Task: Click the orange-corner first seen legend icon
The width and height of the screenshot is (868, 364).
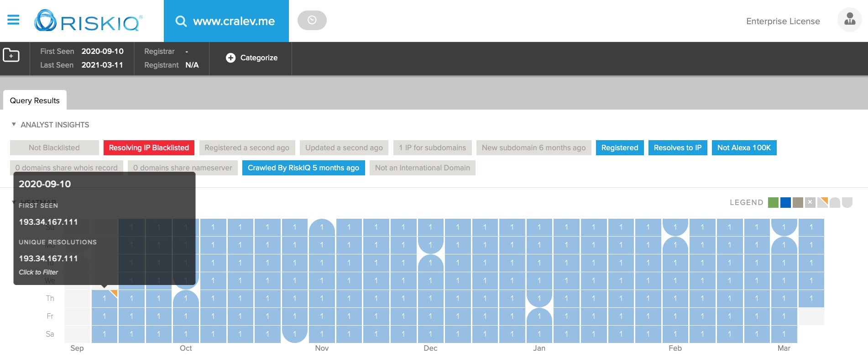Action: [822, 202]
